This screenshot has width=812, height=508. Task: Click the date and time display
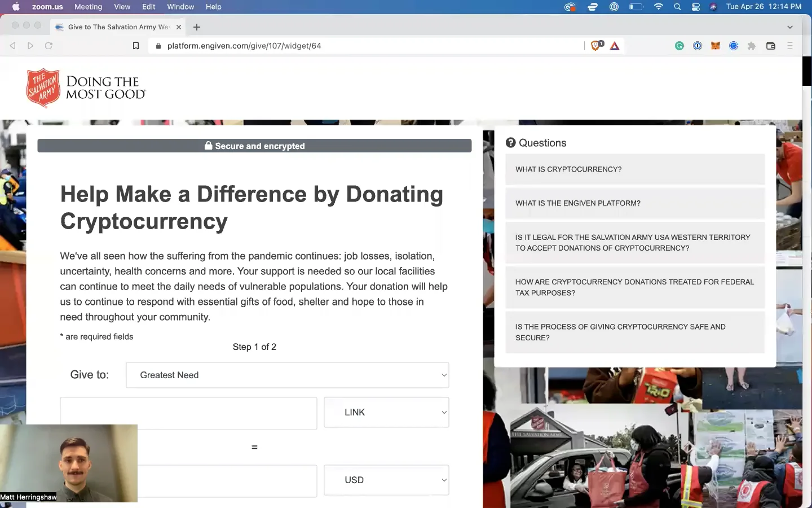click(764, 7)
